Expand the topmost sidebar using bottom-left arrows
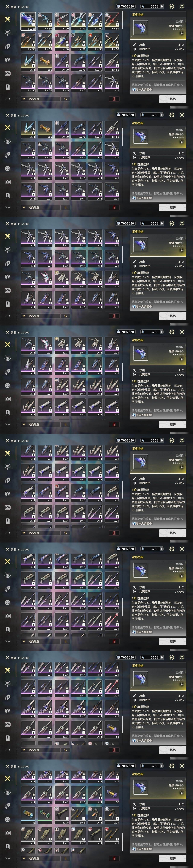The width and height of the screenshot is (193, 868). (x=7, y=99)
